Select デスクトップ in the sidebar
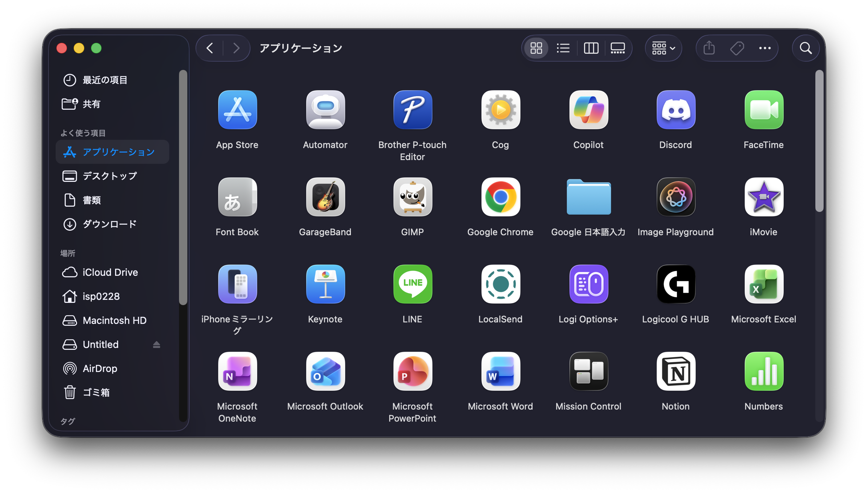This screenshot has width=868, height=493. 109,176
